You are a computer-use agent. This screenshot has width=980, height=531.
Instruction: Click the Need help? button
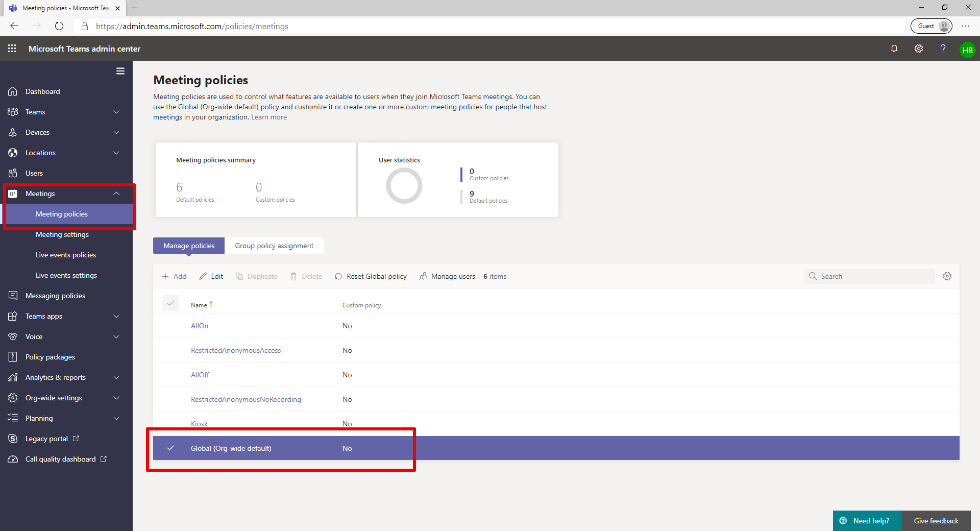867,521
